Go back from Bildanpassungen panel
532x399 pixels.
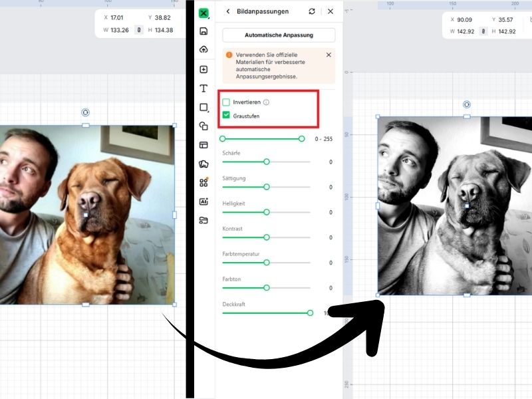228,11
